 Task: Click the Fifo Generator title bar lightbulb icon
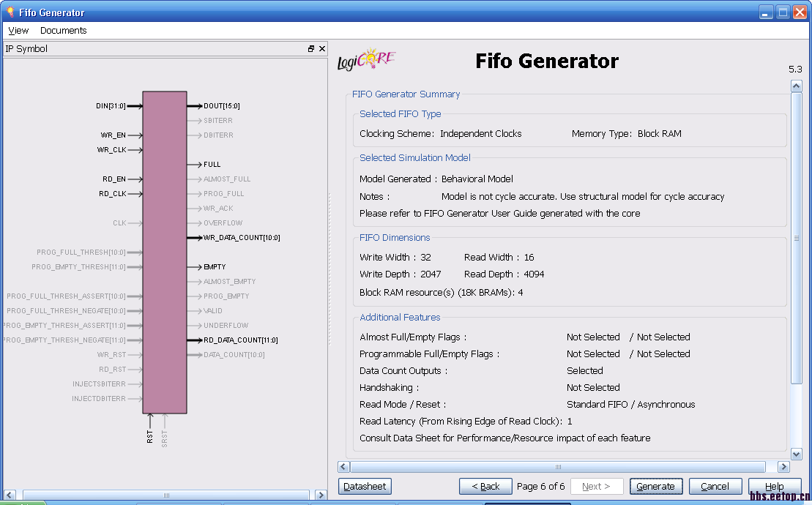(x=10, y=12)
